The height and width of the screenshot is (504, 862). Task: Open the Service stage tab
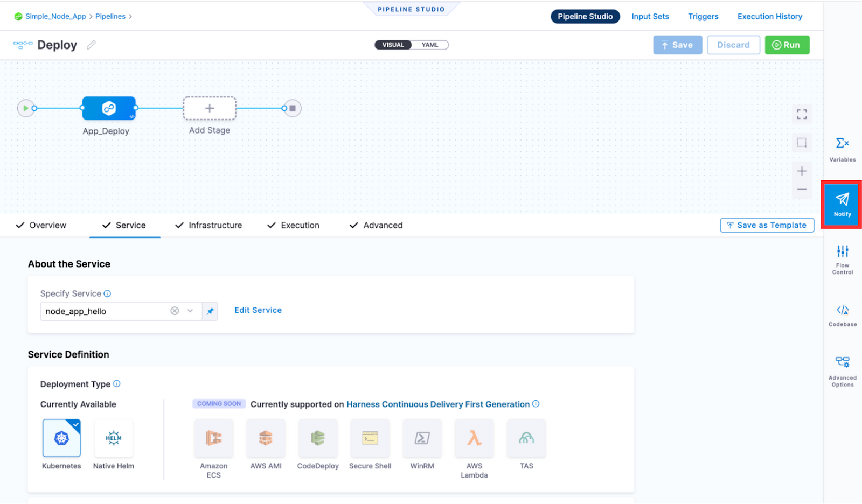click(x=124, y=225)
